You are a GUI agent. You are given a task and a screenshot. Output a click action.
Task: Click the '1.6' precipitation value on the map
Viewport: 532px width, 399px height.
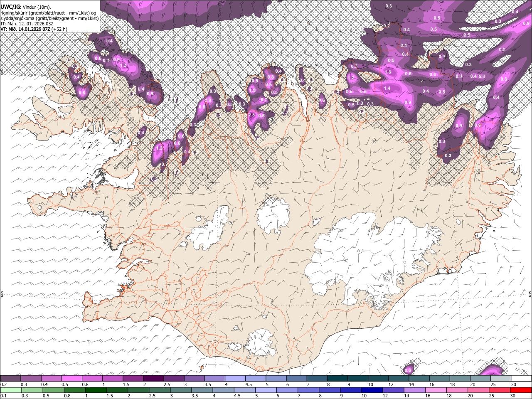pyautogui.click(x=388, y=72)
